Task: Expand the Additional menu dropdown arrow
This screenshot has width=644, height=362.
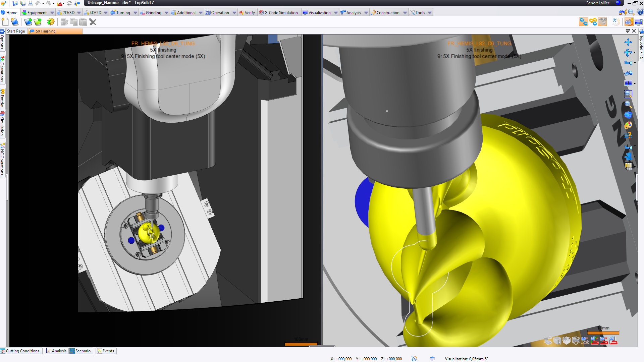Action: tap(201, 12)
